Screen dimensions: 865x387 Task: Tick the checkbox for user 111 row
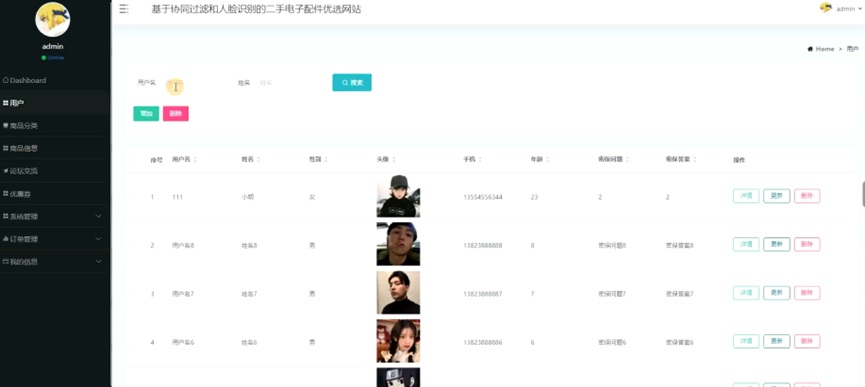coord(132,197)
